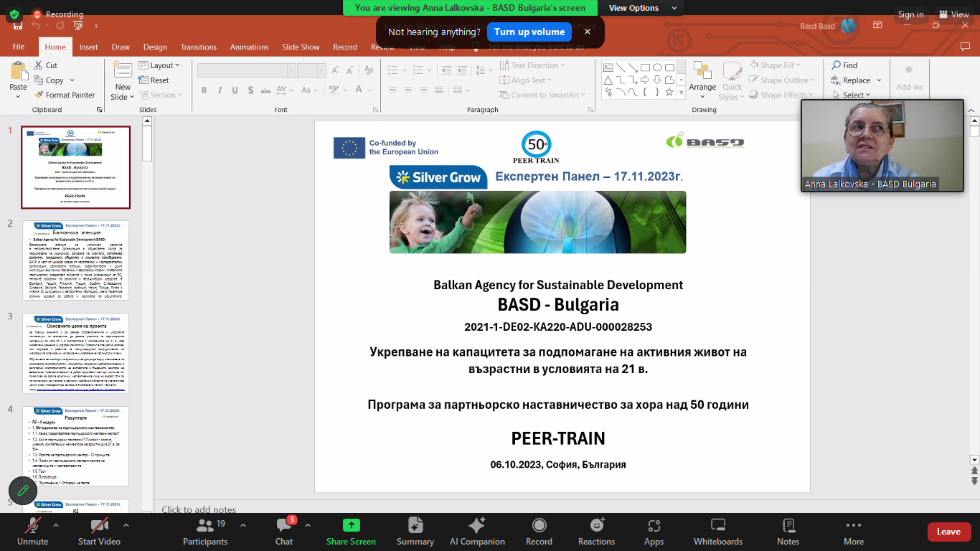This screenshot has width=980, height=551.
Task: Click Turn up volume button
Action: coord(529,32)
